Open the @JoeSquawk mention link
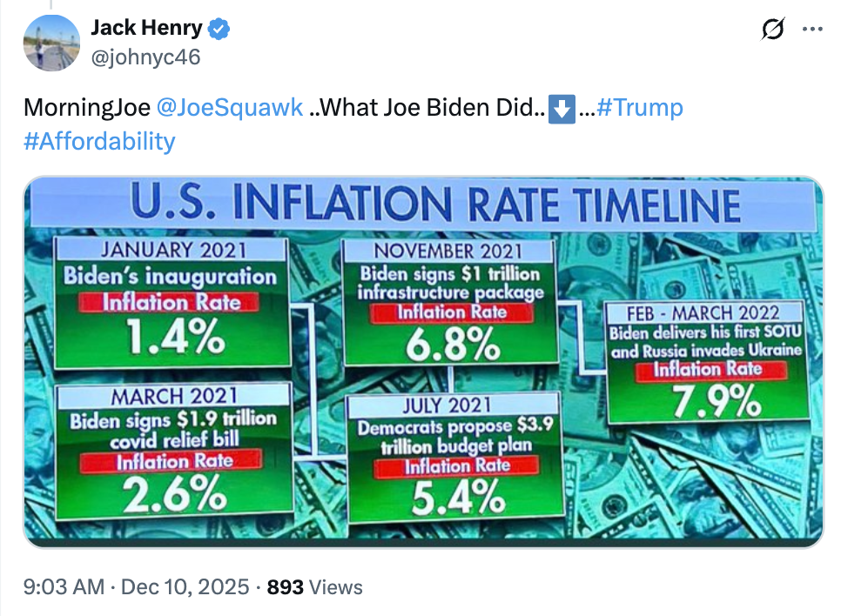Viewport: 848px width, 616px height. pos(230,108)
